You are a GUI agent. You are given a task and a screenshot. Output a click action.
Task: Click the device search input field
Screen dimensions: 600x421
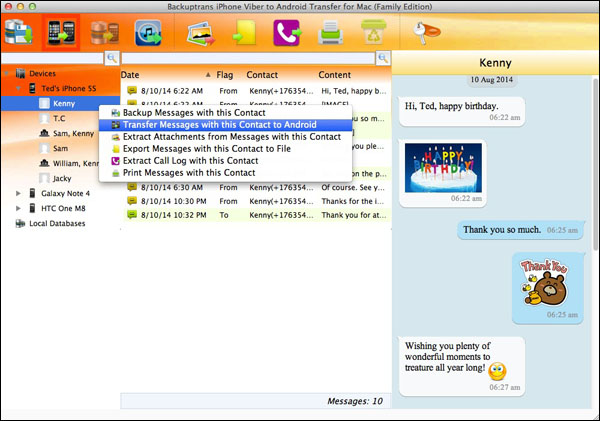52,58
